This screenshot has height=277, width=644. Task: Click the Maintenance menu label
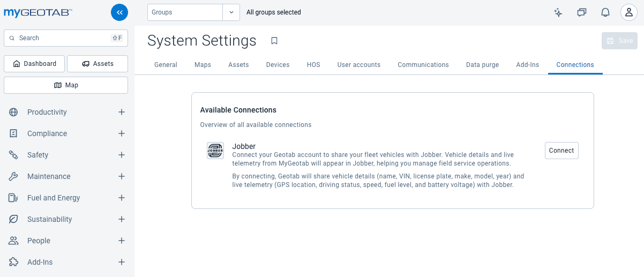click(x=49, y=176)
